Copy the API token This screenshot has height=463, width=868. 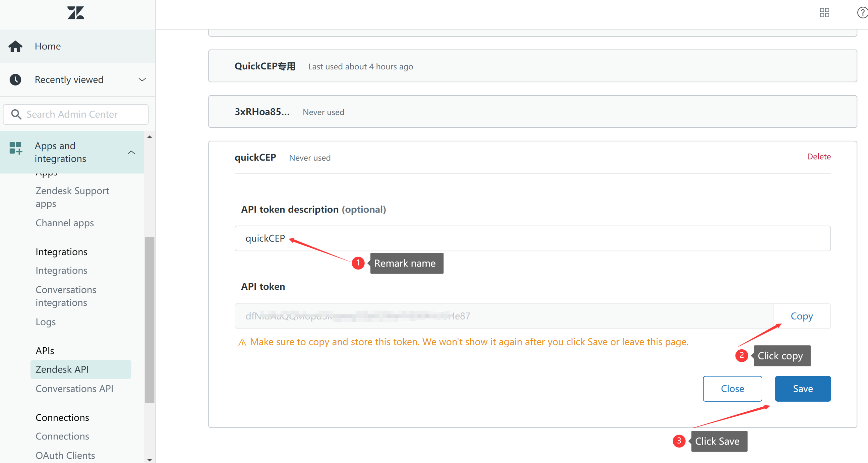[x=802, y=316]
